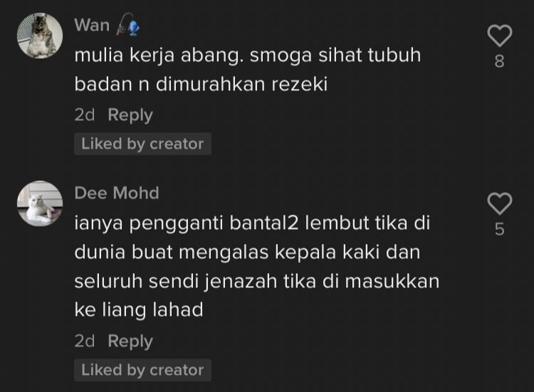Open Wan's squirrel profile picture

pyautogui.click(x=40, y=36)
